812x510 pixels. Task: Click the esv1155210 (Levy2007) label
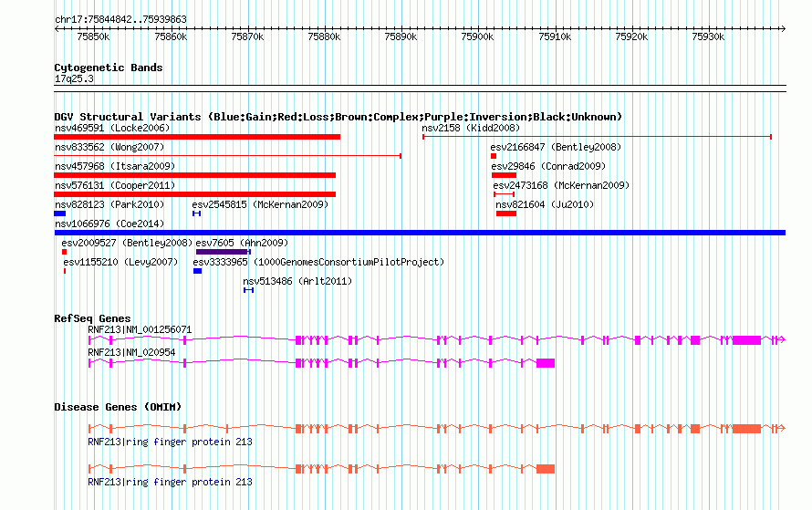pyautogui.click(x=120, y=262)
